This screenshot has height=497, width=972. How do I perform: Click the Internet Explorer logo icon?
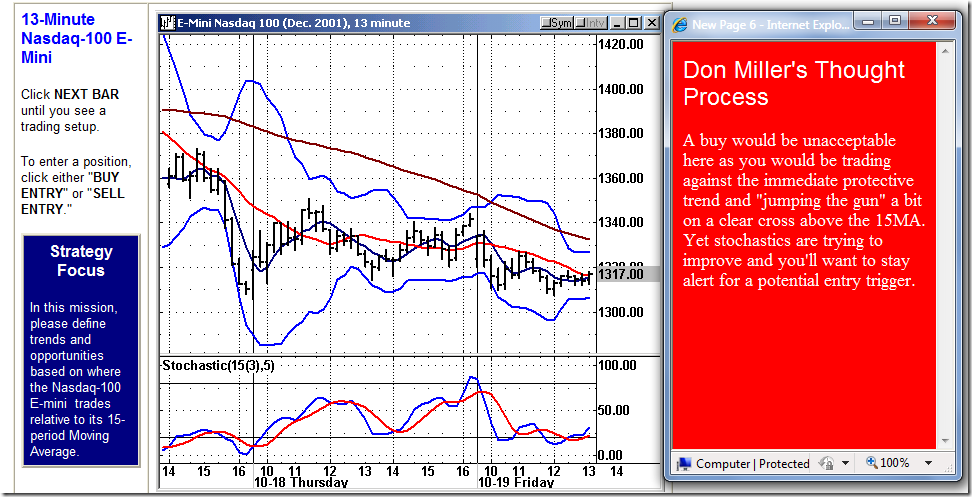(680, 24)
